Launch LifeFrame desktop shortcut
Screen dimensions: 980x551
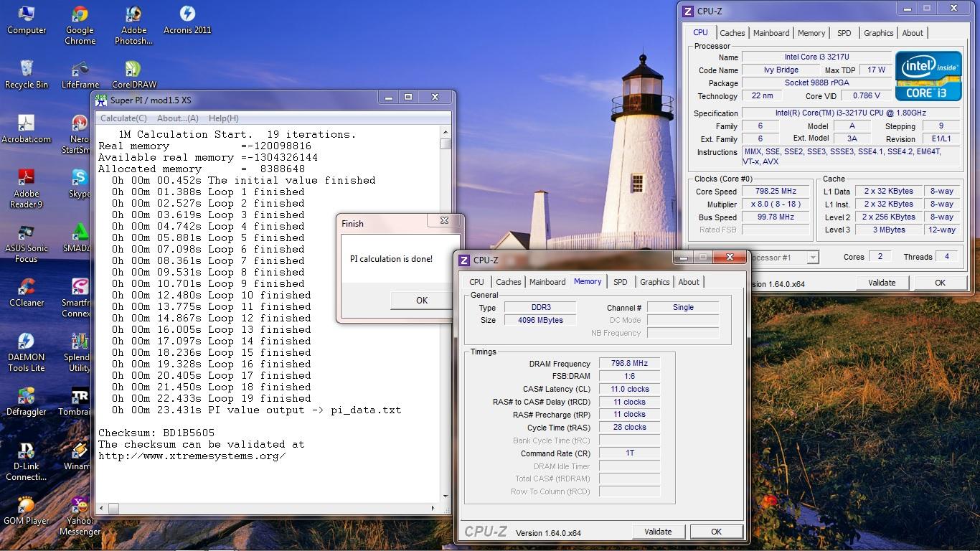tap(80, 75)
